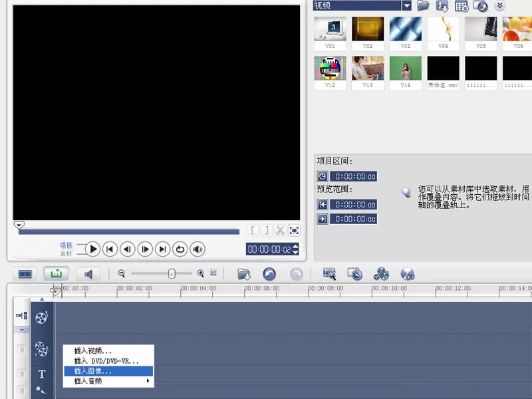Image resolution: width=532 pixels, height=399 pixels.
Task: Open the overlay track manager
Action: point(381,274)
